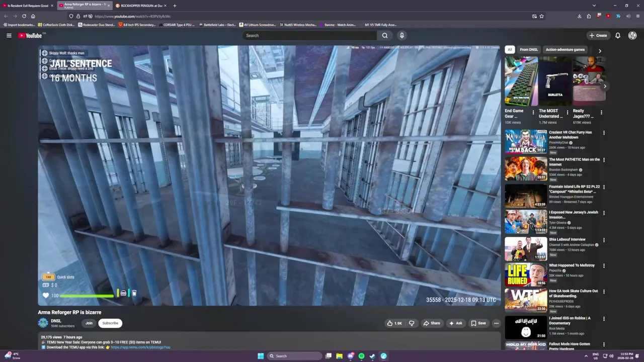The width and height of the screenshot is (644, 362).
Task: Open options for How EA took Skate Culture video
Action: point(604,292)
